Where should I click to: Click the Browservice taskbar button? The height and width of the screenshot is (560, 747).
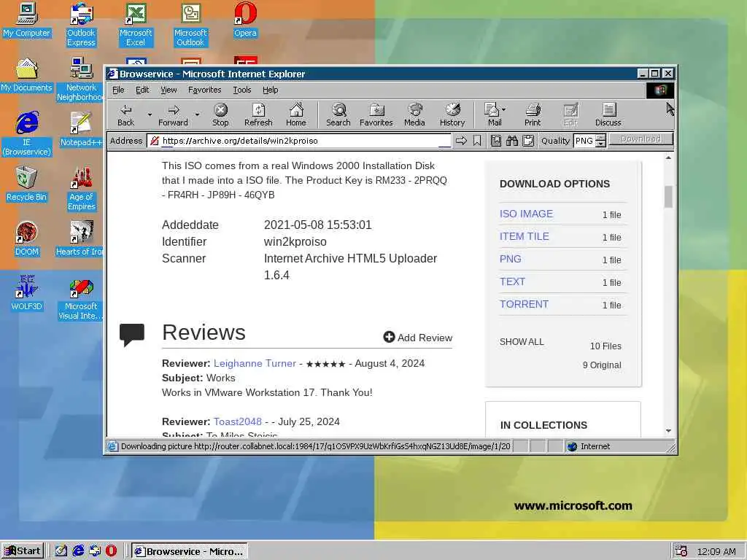click(189, 551)
